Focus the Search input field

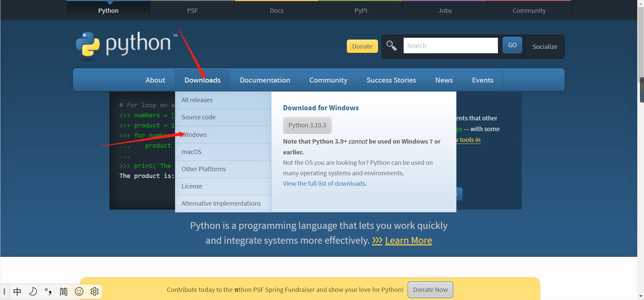450,46
